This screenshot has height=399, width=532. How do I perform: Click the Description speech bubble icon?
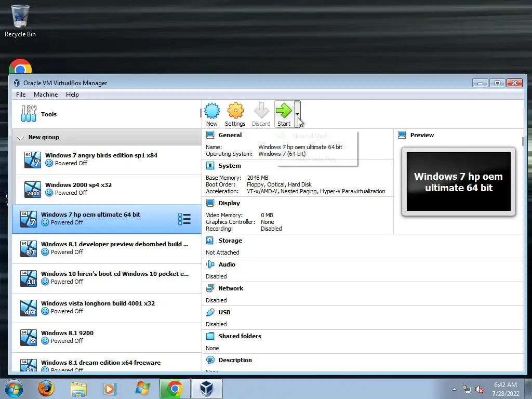(x=210, y=360)
